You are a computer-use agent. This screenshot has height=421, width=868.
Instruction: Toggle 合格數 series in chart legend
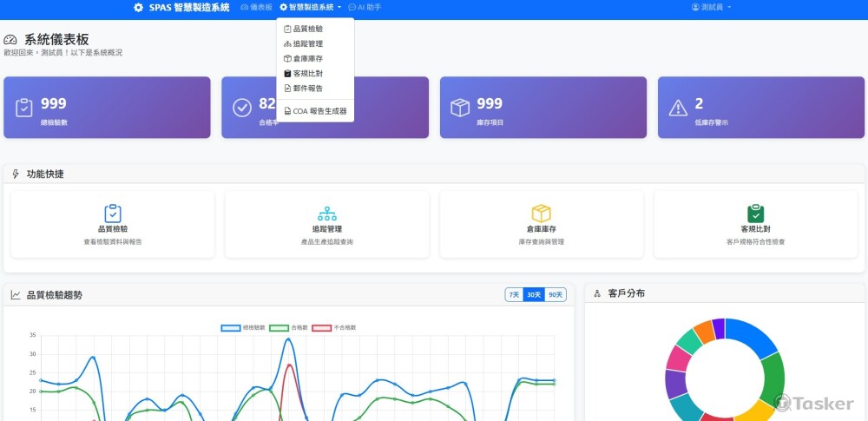click(x=289, y=328)
